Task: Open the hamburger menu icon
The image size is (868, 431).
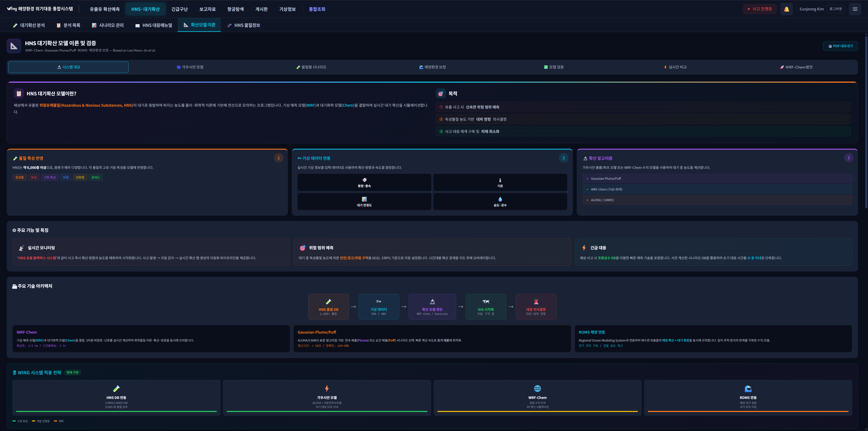Action: point(854,9)
